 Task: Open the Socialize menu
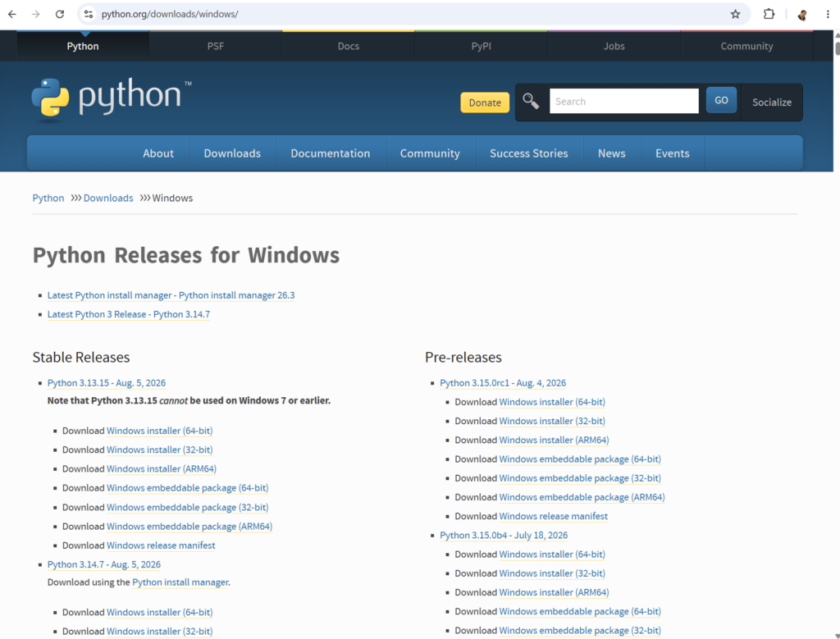[x=771, y=102]
